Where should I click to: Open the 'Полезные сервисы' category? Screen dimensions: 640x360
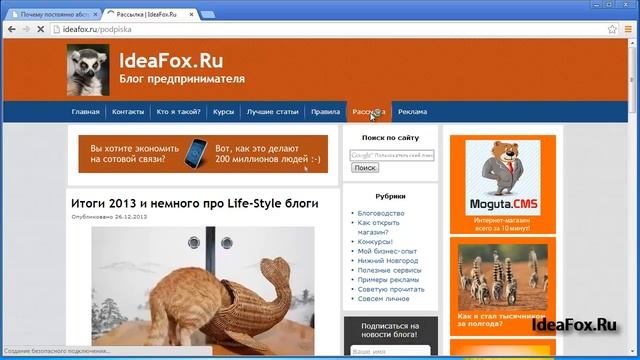(x=389, y=270)
